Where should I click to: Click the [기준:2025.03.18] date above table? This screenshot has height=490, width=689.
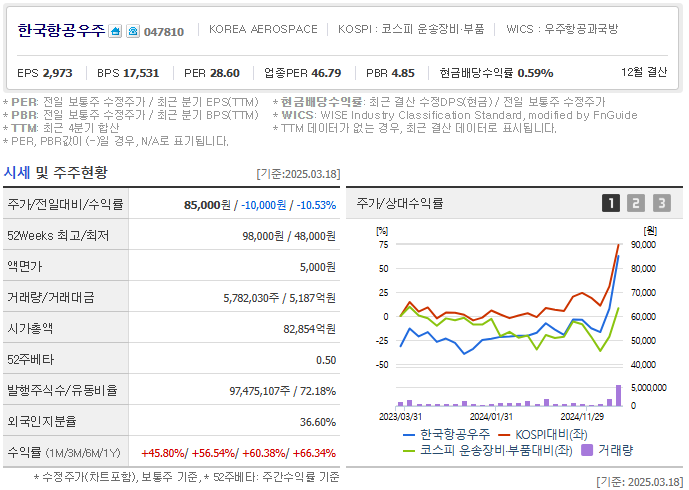pyautogui.click(x=298, y=174)
